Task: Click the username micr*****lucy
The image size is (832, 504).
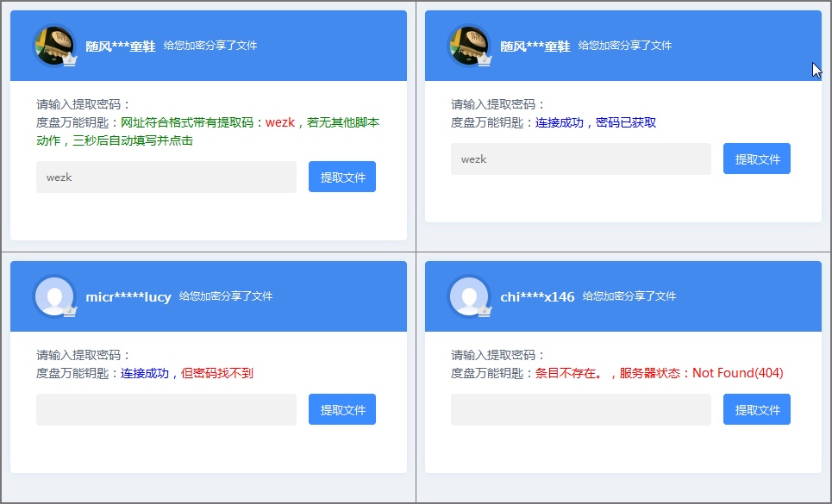Action: click(128, 296)
